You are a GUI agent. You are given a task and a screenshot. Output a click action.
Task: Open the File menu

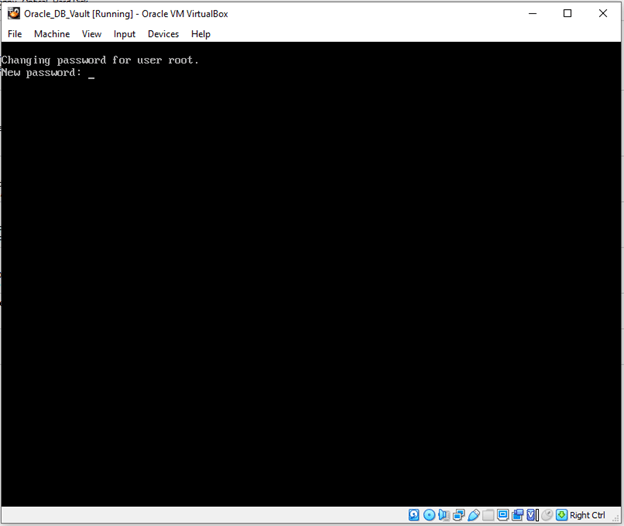[x=15, y=34]
